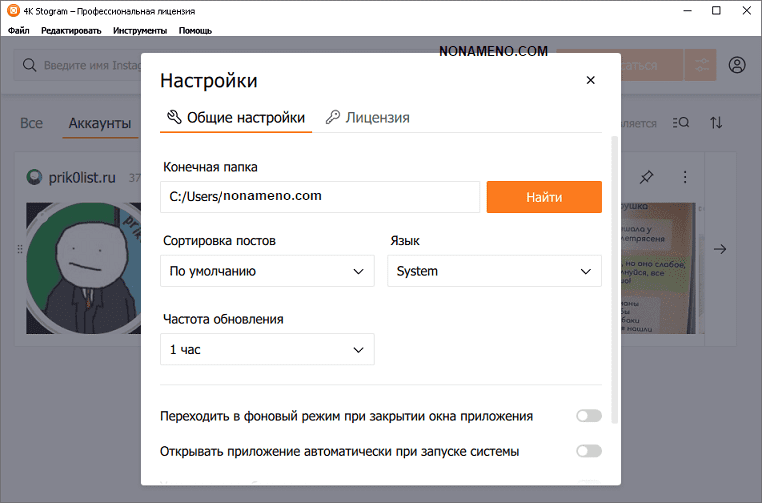Expand the Частота обновления dropdown
The width and height of the screenshot is (762, 503).
(x=267, y=349)
